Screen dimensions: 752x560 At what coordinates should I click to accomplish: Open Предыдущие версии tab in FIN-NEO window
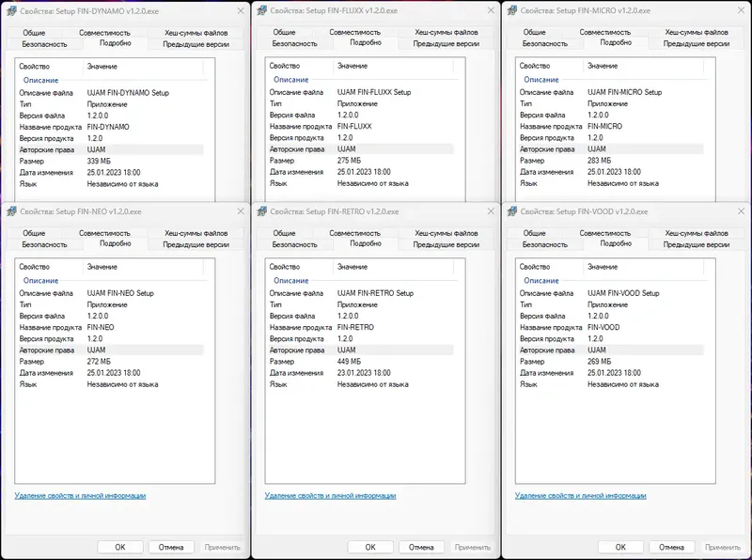[x=196, y=244]
